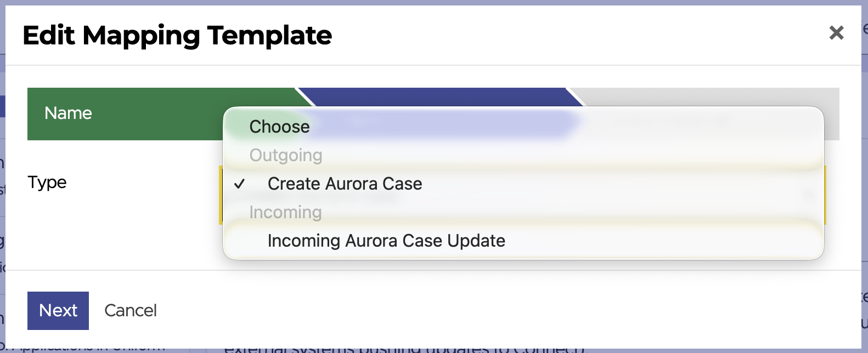868x353 pixels.
Task: Cancel editing the mapping template
Action: (x=130, y=310)
